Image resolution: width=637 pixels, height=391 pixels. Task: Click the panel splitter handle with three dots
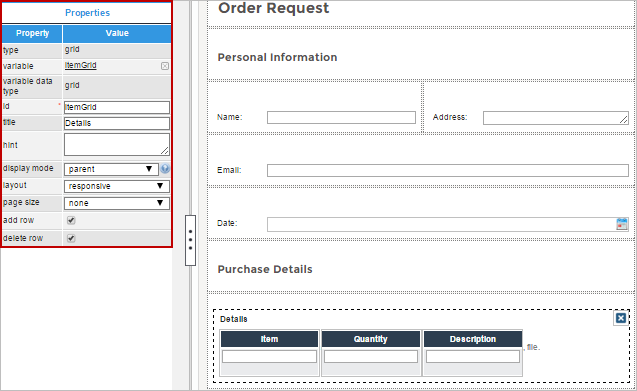[x=190, y=240]
